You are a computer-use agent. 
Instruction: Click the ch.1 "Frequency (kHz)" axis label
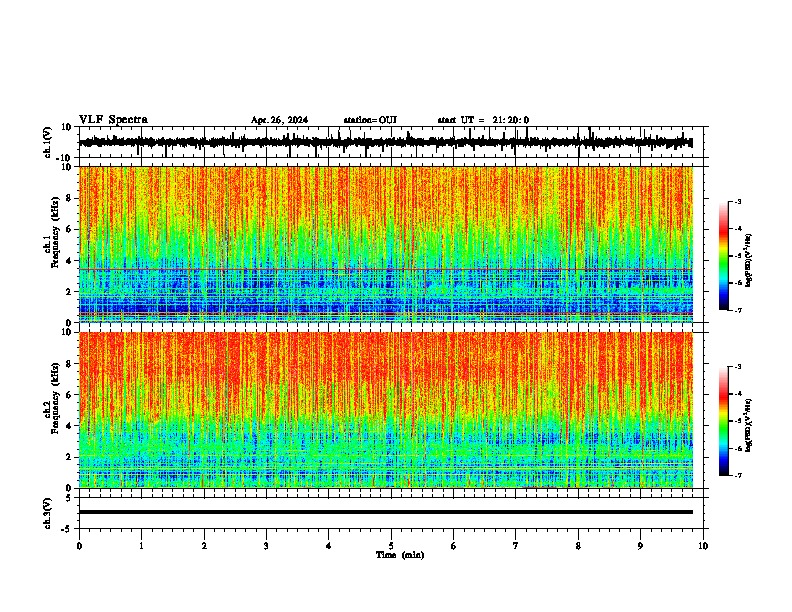pyautogui.click(x=56, y=233)
